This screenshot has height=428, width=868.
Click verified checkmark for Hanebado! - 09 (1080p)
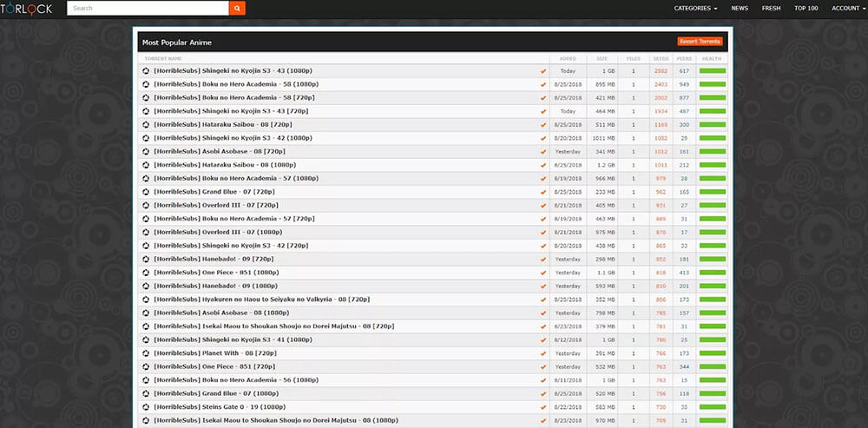[x=543, y=286]
